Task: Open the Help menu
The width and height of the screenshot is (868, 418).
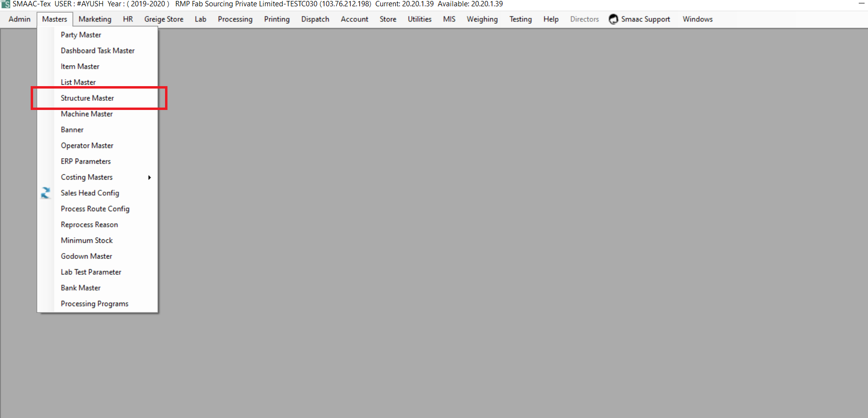Action: point(551,19)
